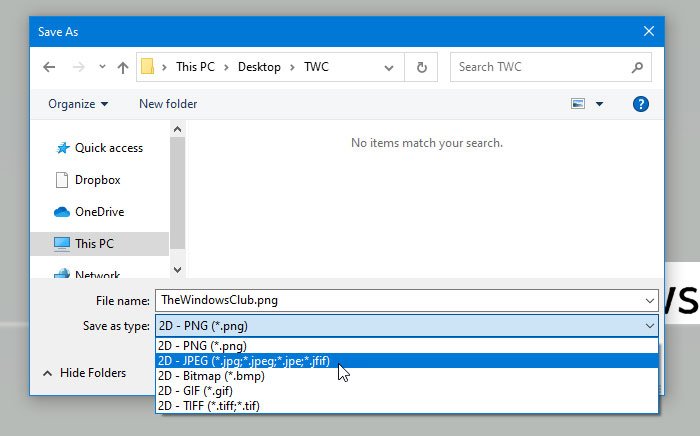The width and height of the screenshot is (700, 436).
Task: Open the Help question mark icon
Action: (641, 104)
